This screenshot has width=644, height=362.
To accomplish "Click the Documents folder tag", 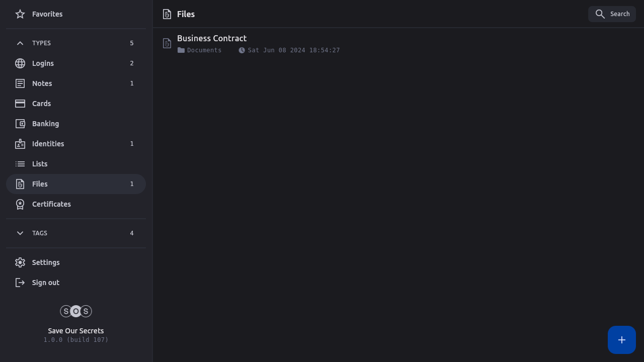I will 200,50.
